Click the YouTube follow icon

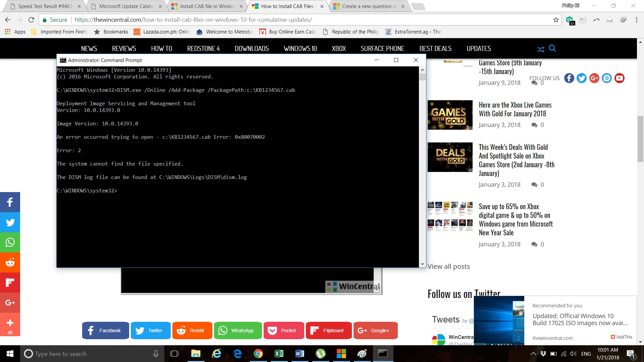tap(619, 78)
